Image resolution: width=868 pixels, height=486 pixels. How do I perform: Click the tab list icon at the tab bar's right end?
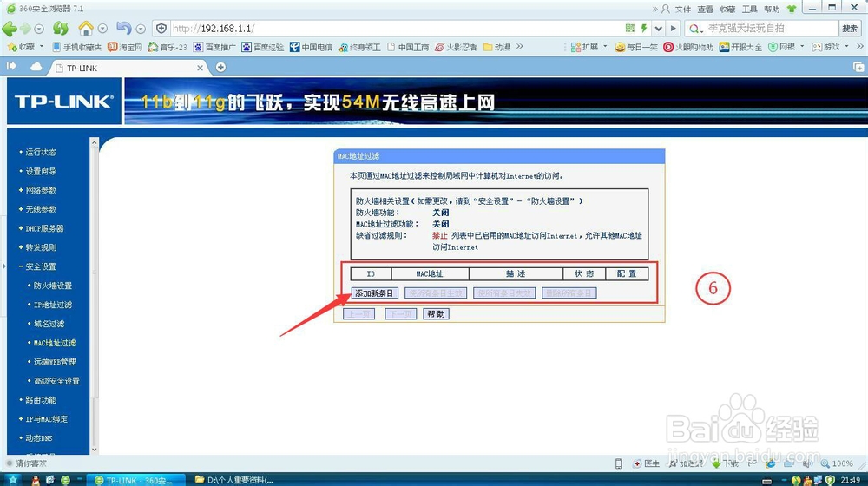[858, 67]
